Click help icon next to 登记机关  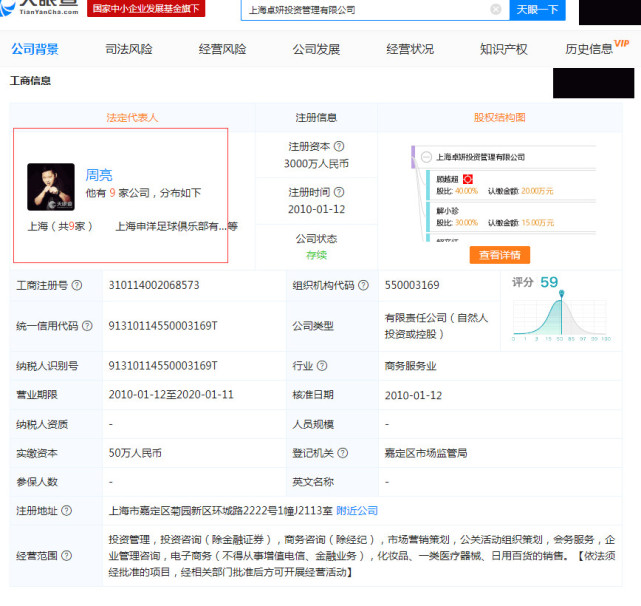click(343, 453)
